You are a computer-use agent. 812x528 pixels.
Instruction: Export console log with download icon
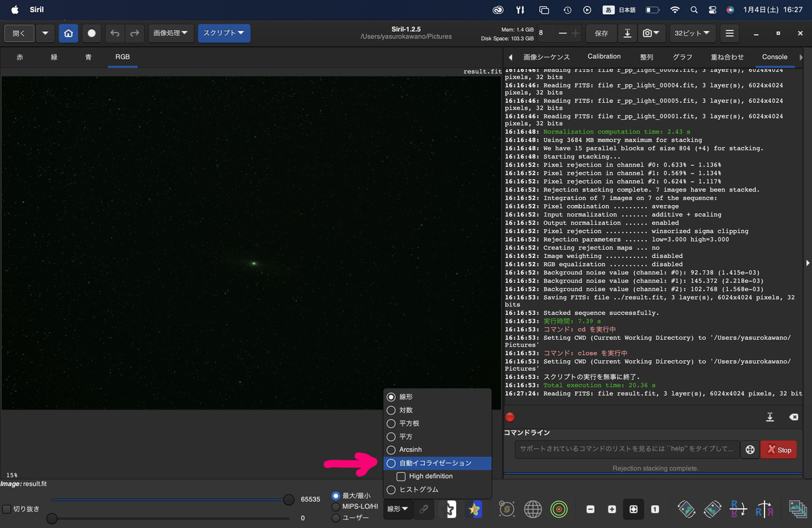(770, 418)
